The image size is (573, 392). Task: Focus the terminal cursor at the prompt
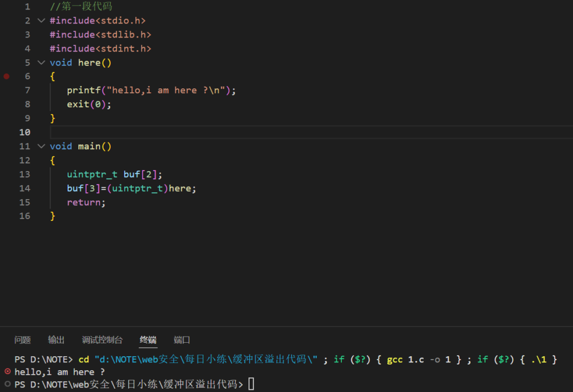[x=251, y=384]
